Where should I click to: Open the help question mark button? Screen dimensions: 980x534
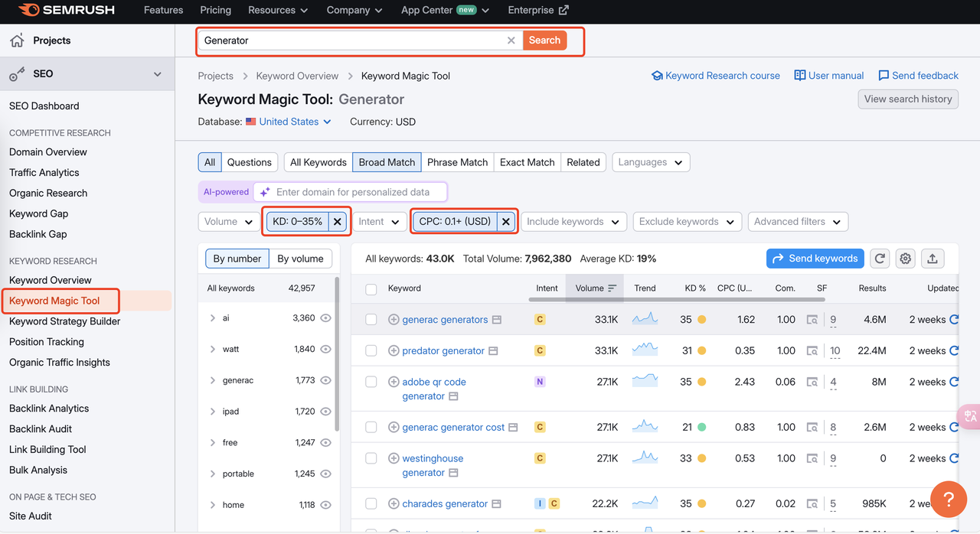click(949, 500)
